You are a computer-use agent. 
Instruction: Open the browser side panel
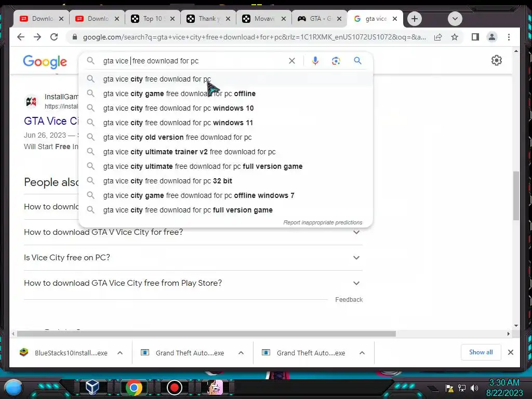point(475,37)
